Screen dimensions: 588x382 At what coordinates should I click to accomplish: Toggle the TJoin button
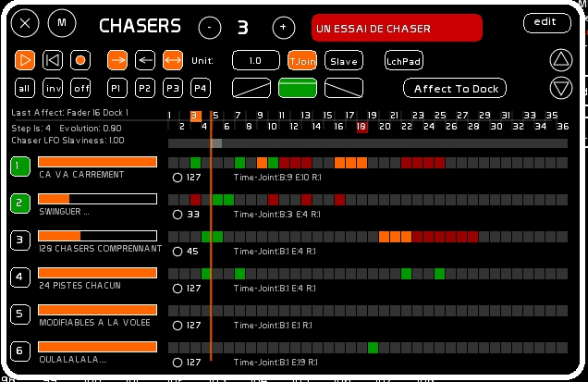[x=302, y=60]
